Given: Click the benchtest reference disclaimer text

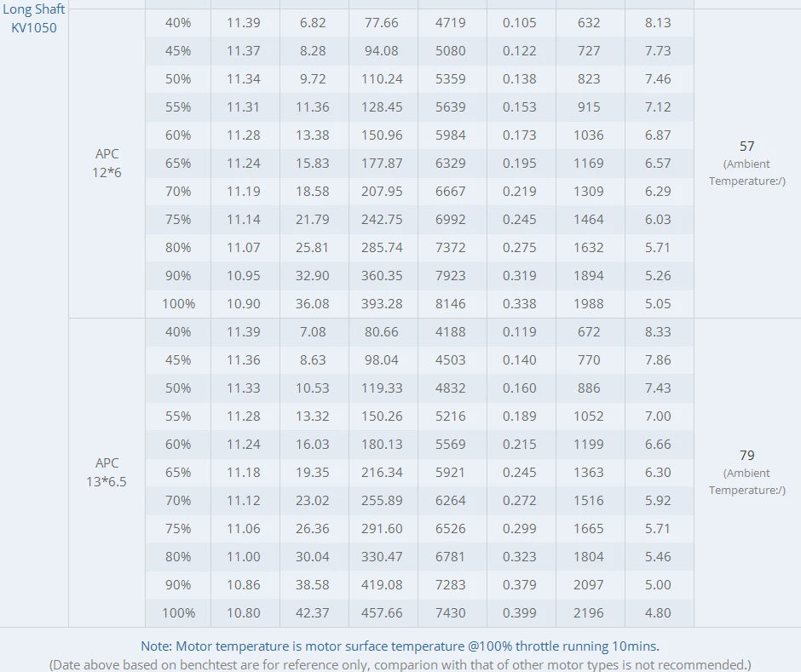Looking at the screenshot, I should pos(400,664).
